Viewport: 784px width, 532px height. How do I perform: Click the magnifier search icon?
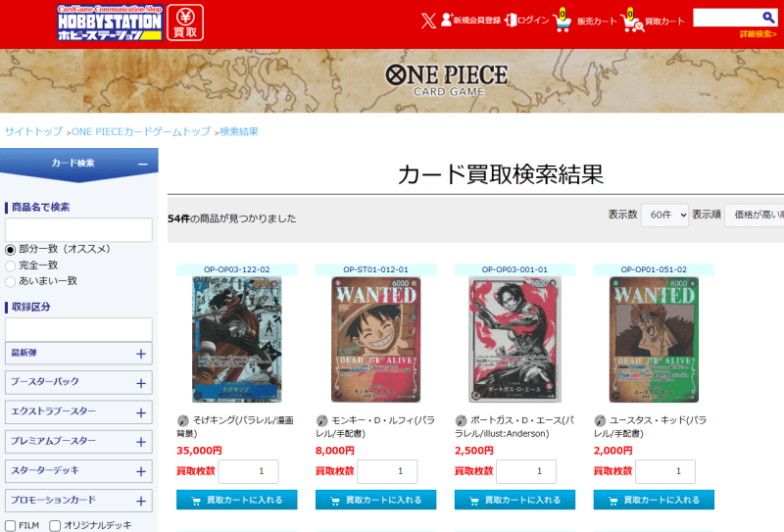(x=768, y=18)
